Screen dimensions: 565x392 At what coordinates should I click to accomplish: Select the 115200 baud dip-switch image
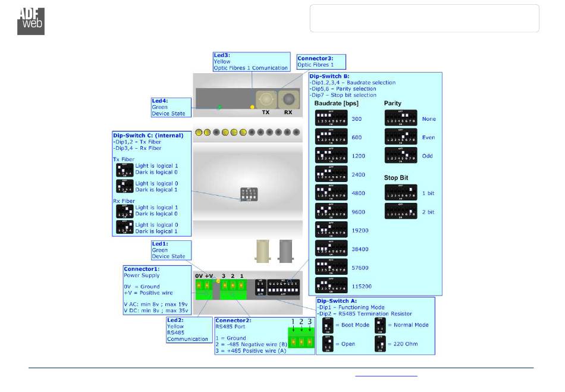pyautogui.click(x=331, y=286)
